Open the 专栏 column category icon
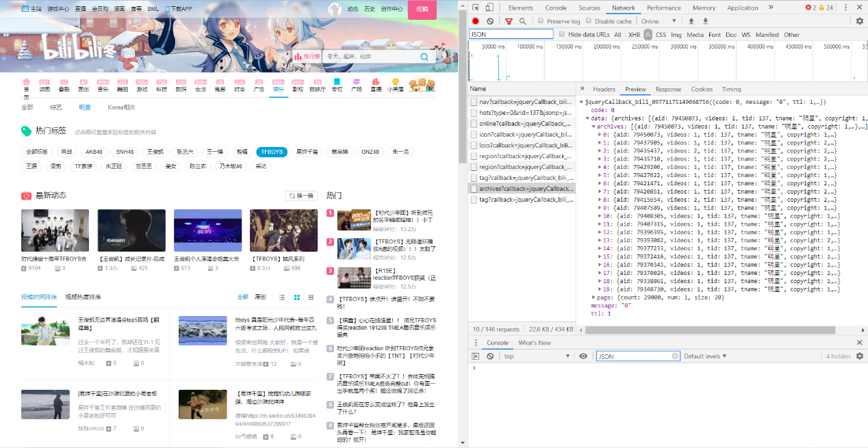The image size is (868, 448). pyautogui.click(x=337, y=85)
